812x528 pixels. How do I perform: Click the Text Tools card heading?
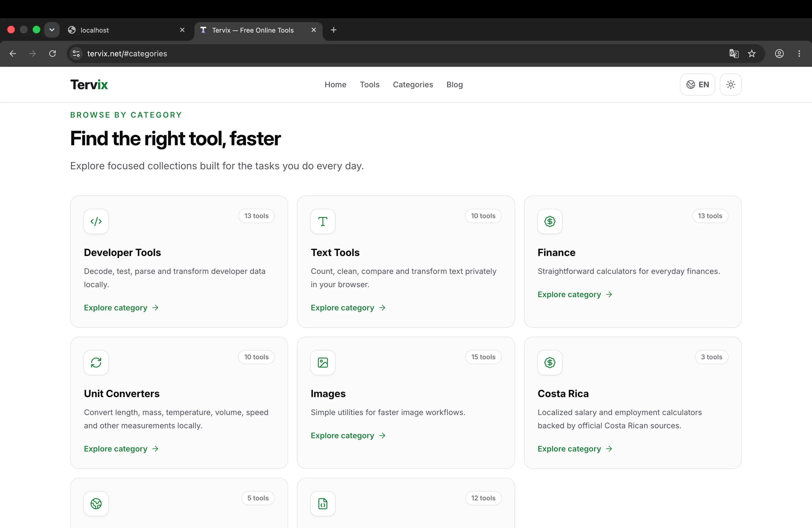tap(335, 252)
